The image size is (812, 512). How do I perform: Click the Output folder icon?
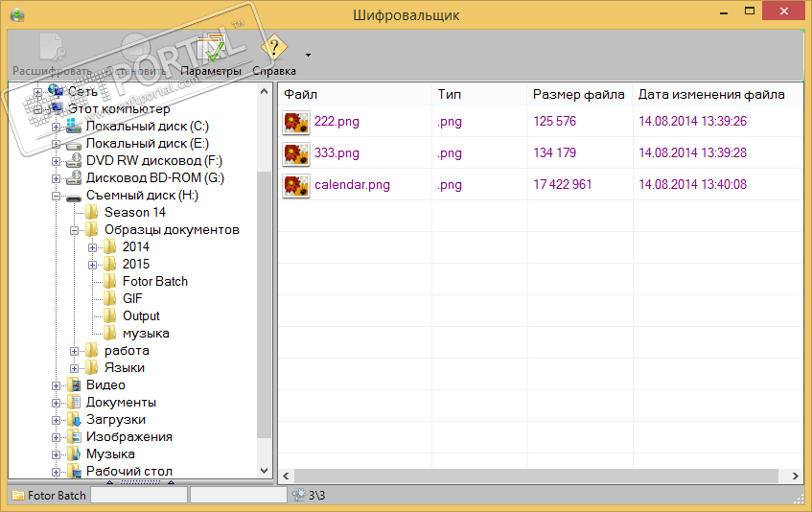pyautogui.click(x=110, y=315)
